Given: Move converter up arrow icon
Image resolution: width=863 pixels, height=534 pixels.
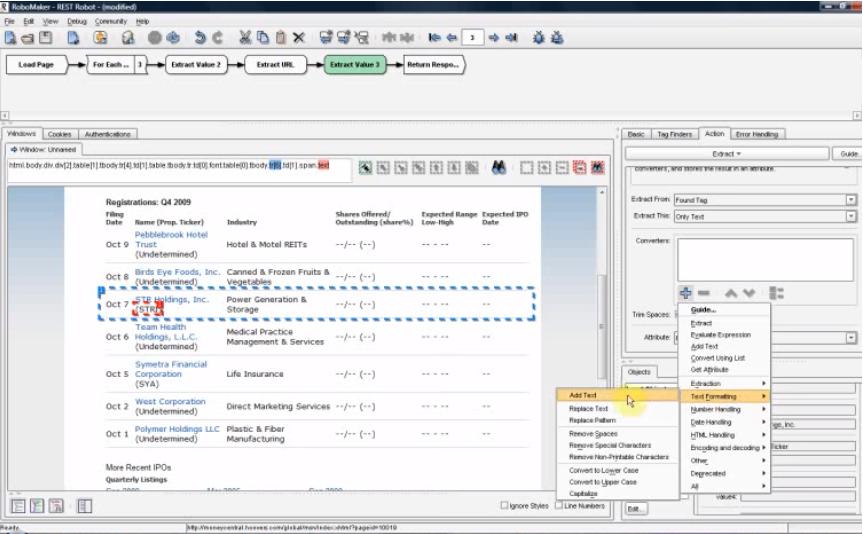Looking at the screenshot, I should click(x=731, y=293).
